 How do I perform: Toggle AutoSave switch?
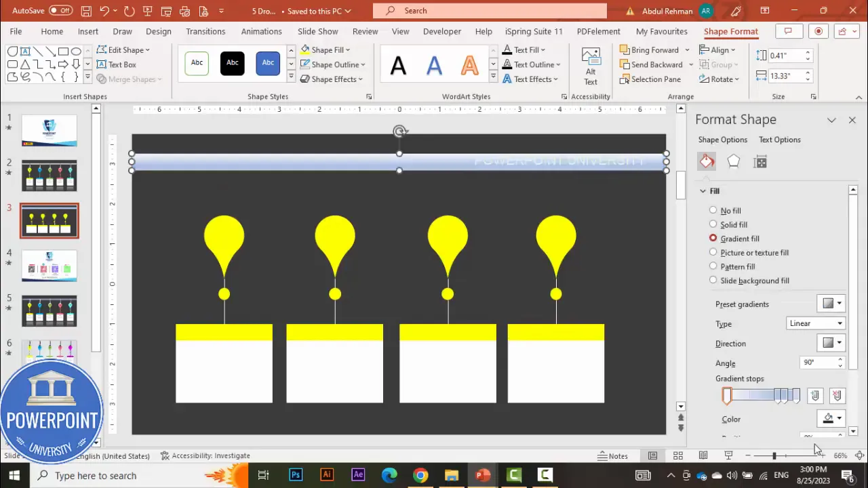[x=60, y=11]
